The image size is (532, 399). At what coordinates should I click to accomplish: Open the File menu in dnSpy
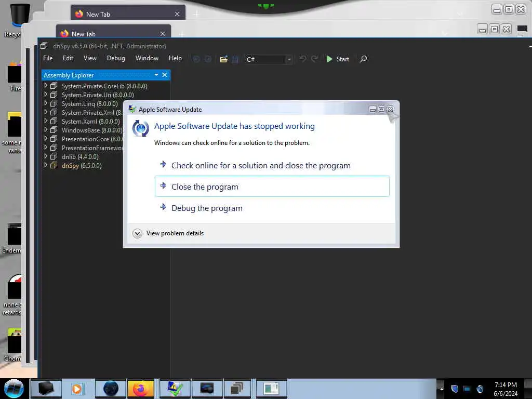pos(48,58)
